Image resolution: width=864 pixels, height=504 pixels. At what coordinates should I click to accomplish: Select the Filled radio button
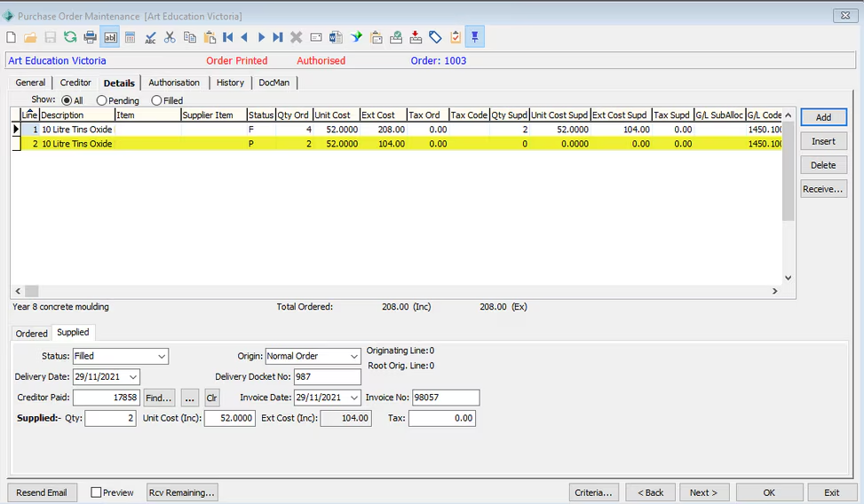coord(157,101)
